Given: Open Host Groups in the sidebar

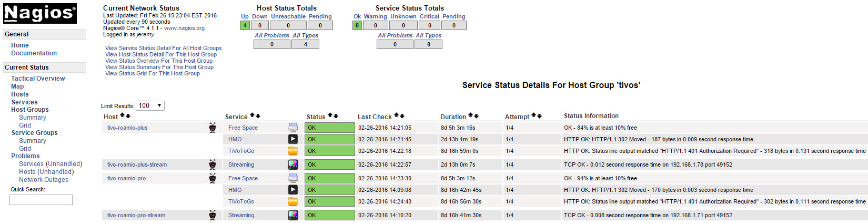Looking at the screenshot, I should pyautogui.click(x=30, y=110).
